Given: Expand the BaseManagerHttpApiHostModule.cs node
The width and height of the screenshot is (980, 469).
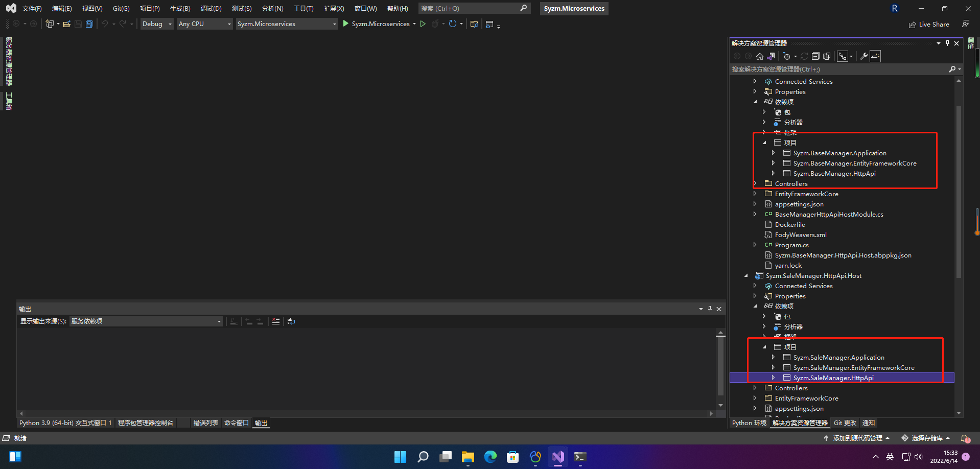Looking at the screenshot, I should point(755,214).
